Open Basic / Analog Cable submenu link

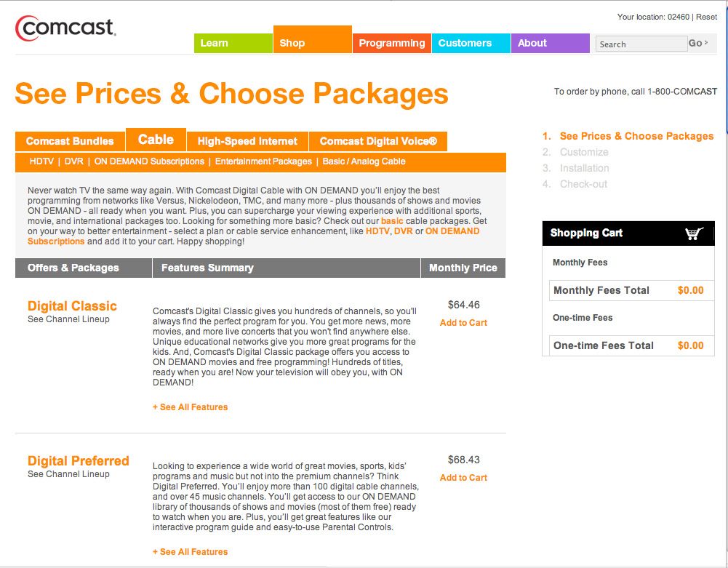click(x=364, y=161)
